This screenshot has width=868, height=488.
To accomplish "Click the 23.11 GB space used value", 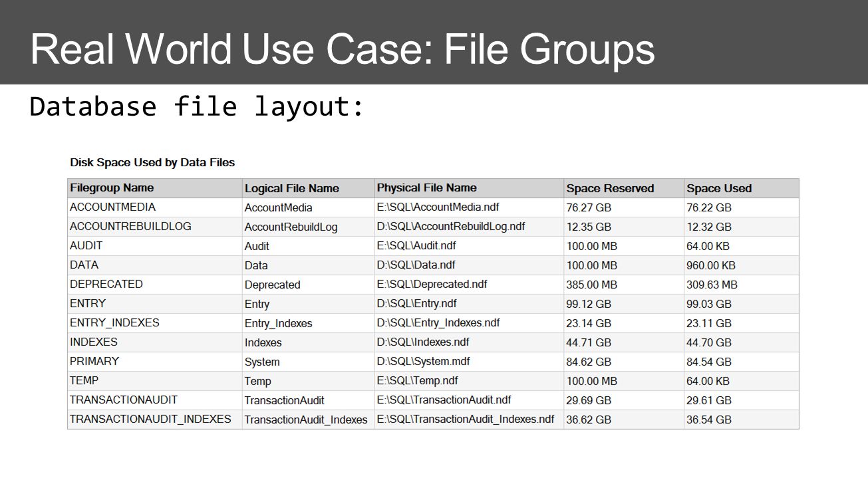I will [x=709, y=324].
